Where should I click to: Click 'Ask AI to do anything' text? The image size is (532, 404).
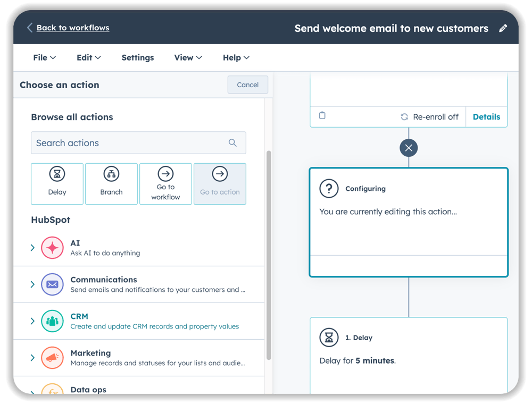(x=105, y=253)
